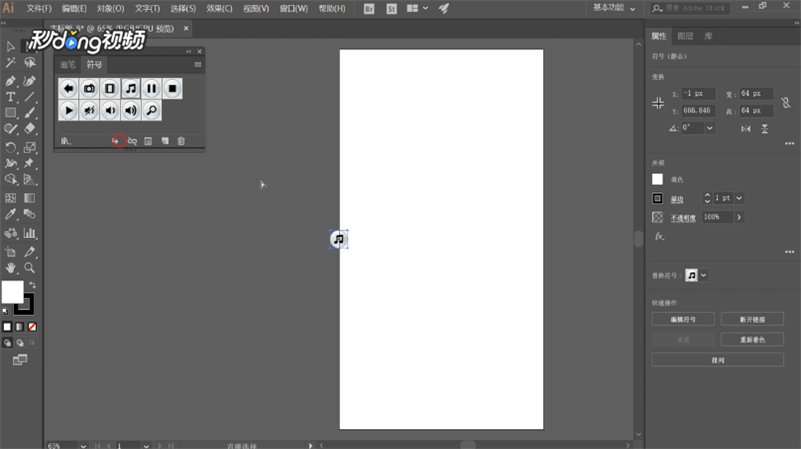The image size is (801, 449).
Task: Open the rotation angle dropdown
Action: (710, 128)
